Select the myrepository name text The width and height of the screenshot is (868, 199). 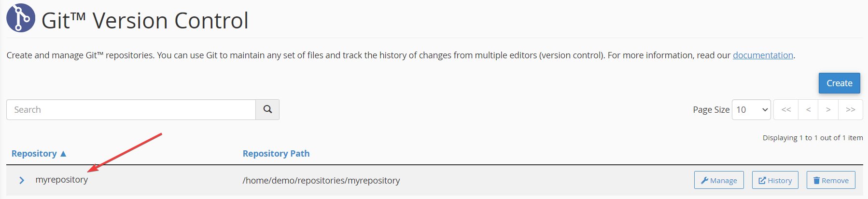click(x=62, y=180)
